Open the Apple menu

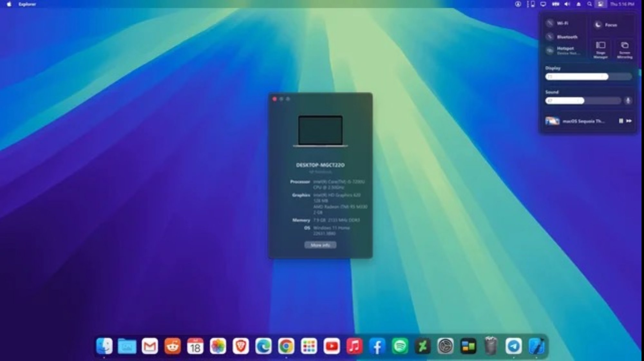click(9, 4)
